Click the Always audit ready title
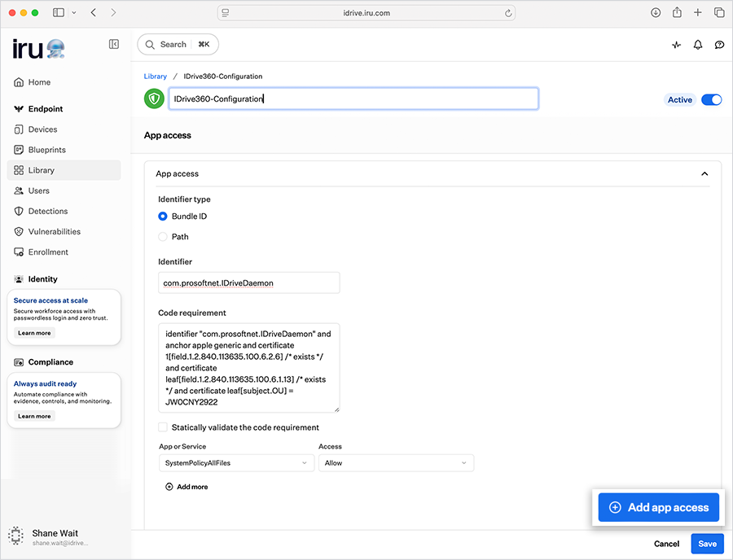 [x=45, y=383]
